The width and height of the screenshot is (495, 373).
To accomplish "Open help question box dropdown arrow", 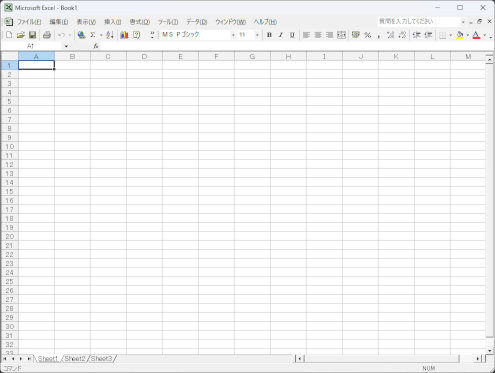I will point(463,22).
